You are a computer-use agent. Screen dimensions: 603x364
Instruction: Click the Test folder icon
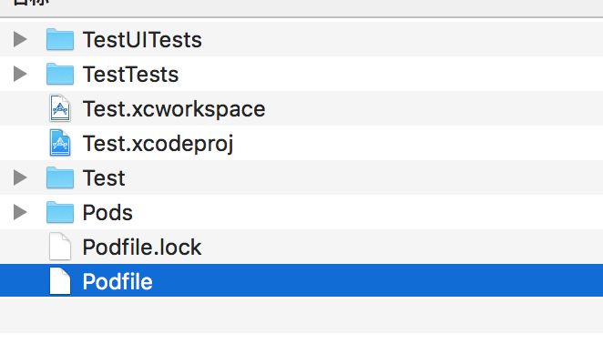point(59,178)
